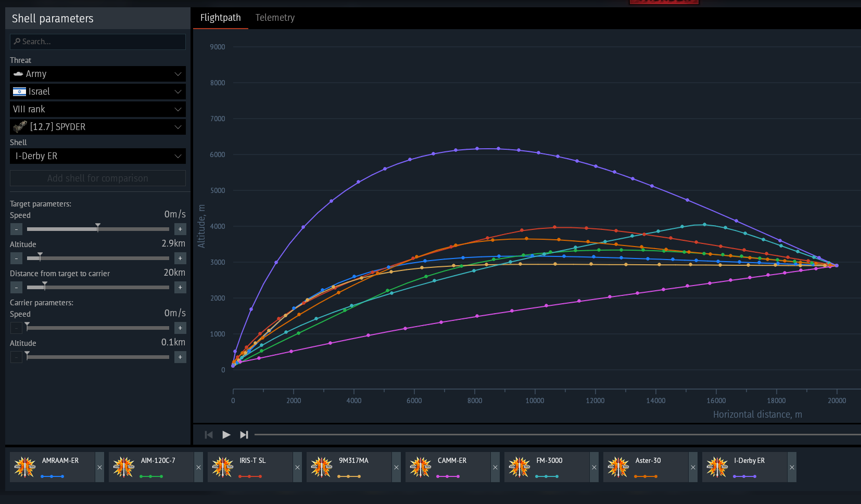
Task: Increase target speed with plus button
Action: [180, 229]
